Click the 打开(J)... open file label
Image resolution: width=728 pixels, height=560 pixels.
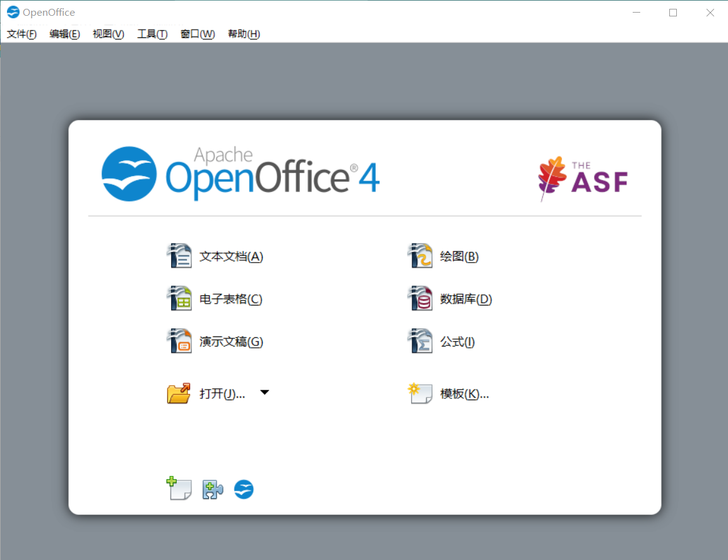pyautogui.click(x=222, y=394)
